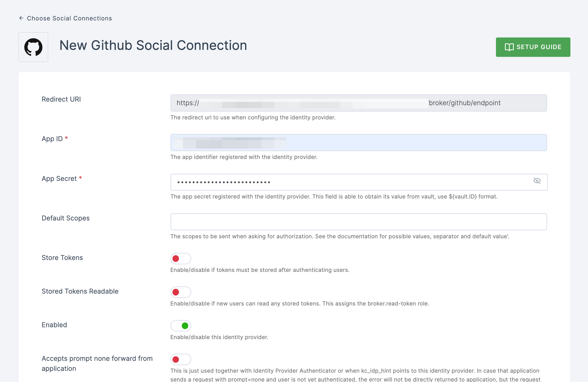Click the Redirect URI field
The width and height of the screenshot is (588, 382).
click(359, 103)
